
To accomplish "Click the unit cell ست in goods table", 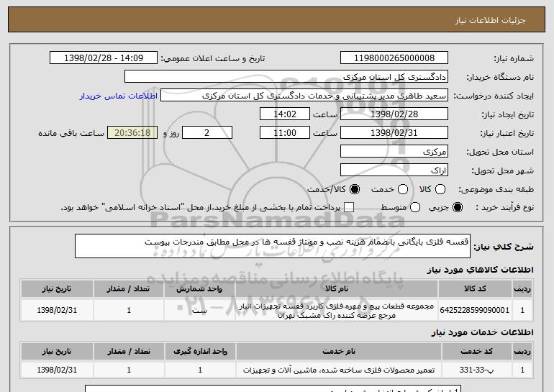I will tap(199, 311).
